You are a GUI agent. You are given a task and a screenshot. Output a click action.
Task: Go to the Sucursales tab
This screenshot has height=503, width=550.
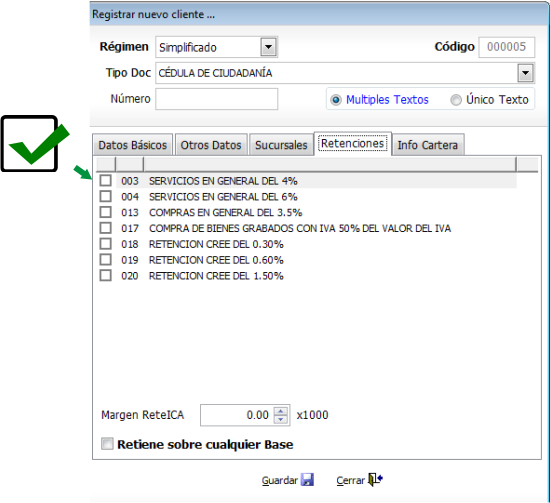click(281, 145)
